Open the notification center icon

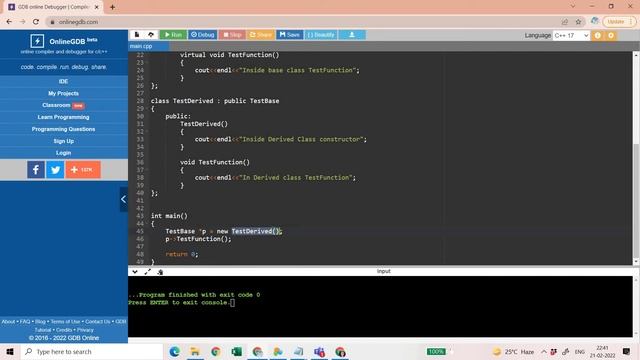point(627,351)
